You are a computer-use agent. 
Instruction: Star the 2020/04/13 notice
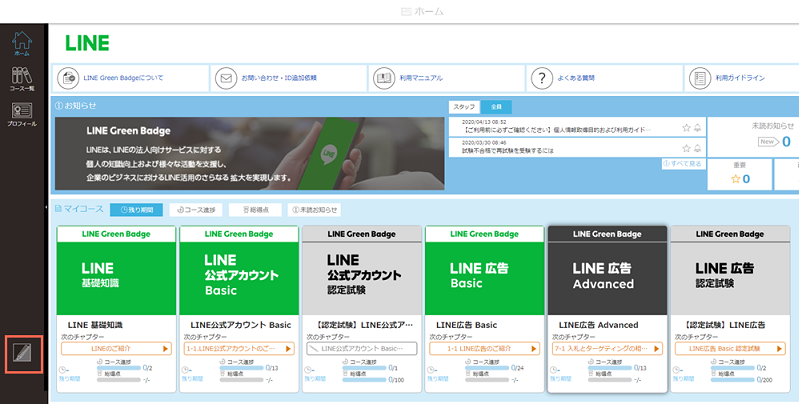click(x=686, y=128)
